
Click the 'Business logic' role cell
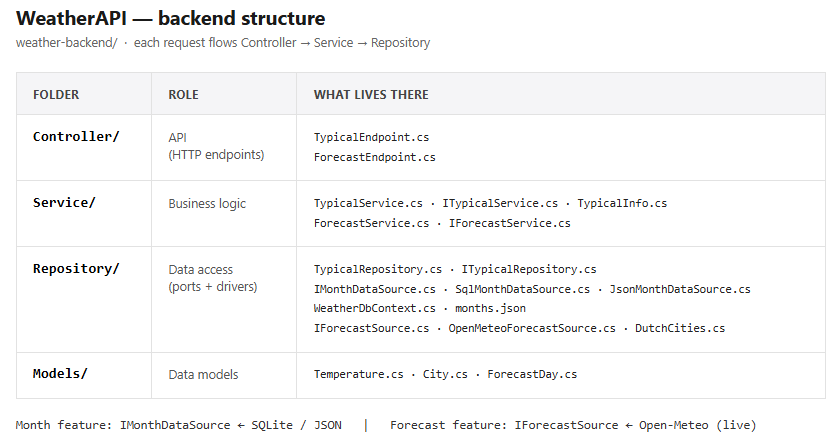(224, 213)
